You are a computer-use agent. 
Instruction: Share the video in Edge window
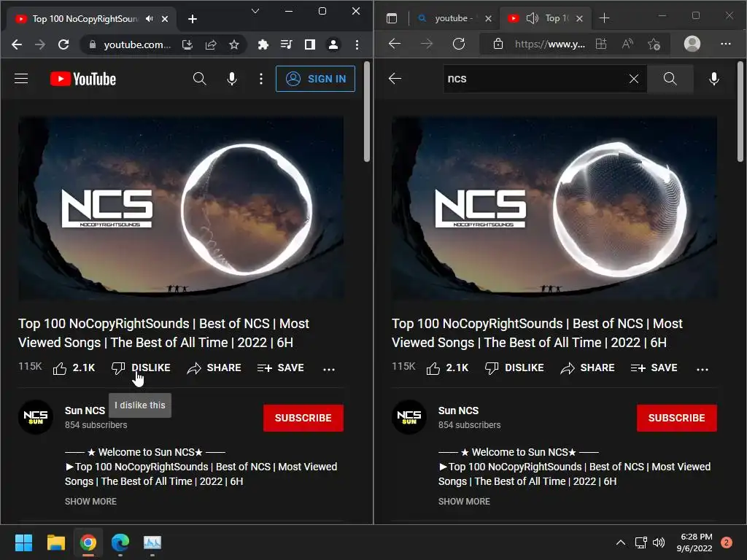588,368
